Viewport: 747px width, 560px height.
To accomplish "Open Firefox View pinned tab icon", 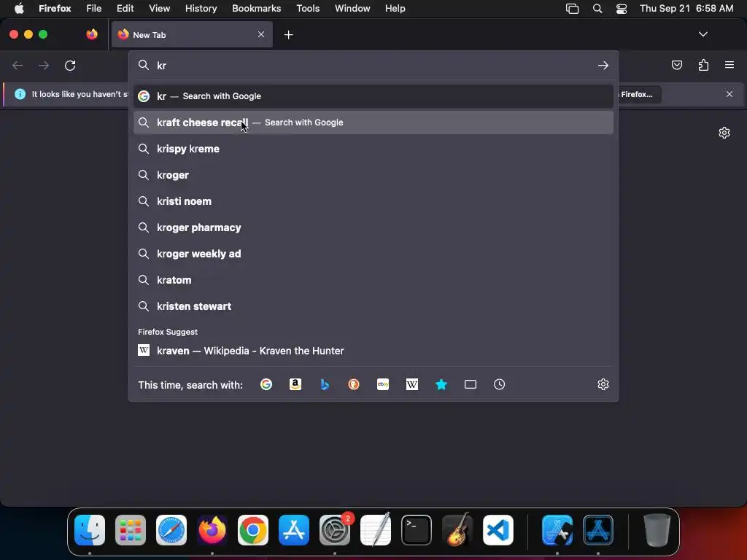I will 92,34.
